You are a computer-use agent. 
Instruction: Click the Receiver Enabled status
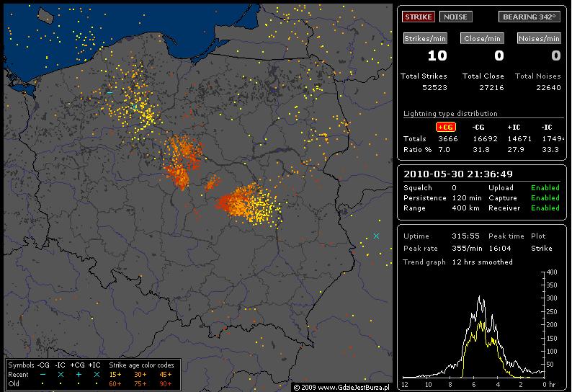[545, 208]
